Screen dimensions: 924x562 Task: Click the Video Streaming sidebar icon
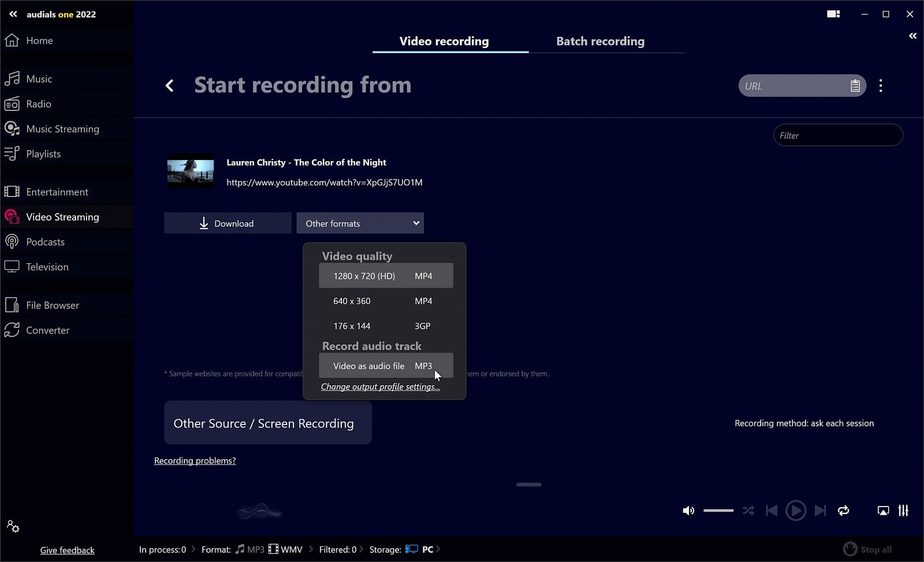(x=12, y=217)
